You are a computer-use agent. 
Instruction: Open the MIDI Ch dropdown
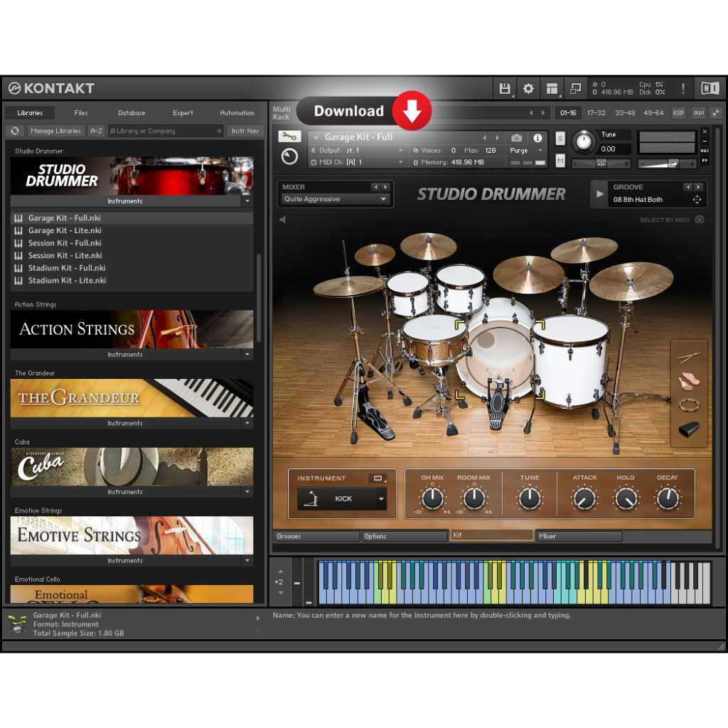pyautogui.click(x=357, y=162)
